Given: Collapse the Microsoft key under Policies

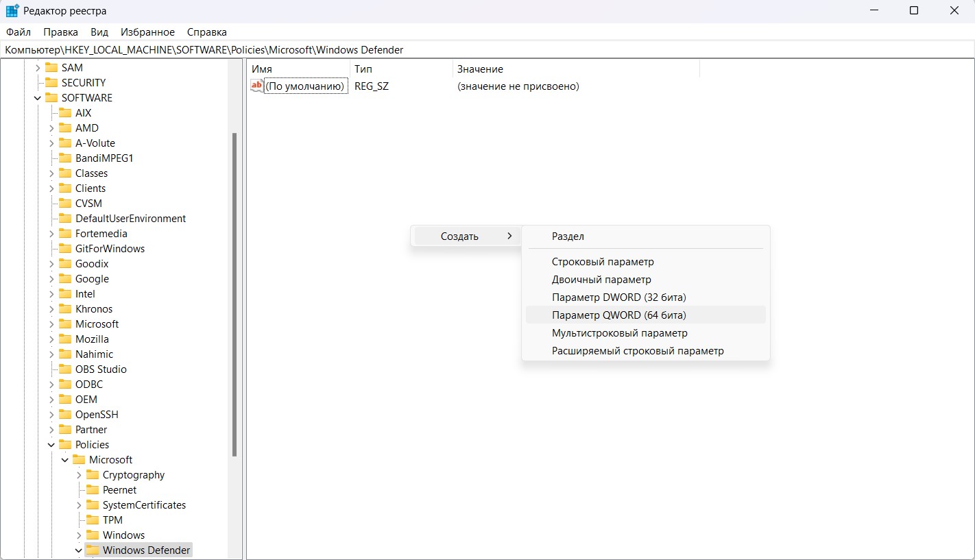Looking at the screenshot, I should pos(65,459).
